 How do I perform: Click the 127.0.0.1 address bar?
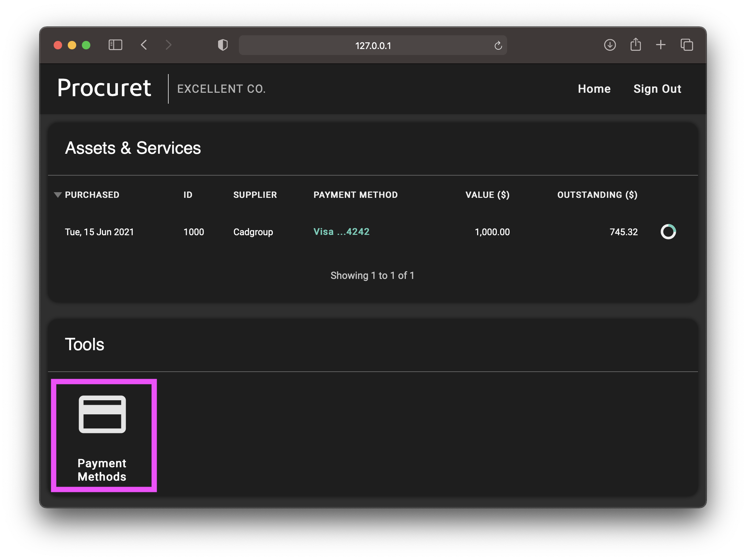click(373, 45)
